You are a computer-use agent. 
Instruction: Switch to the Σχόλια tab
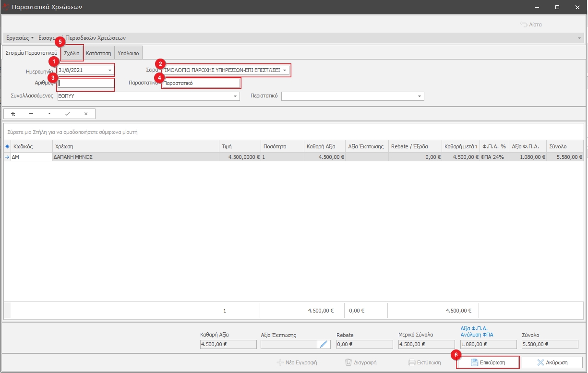[x=72, y=53]
